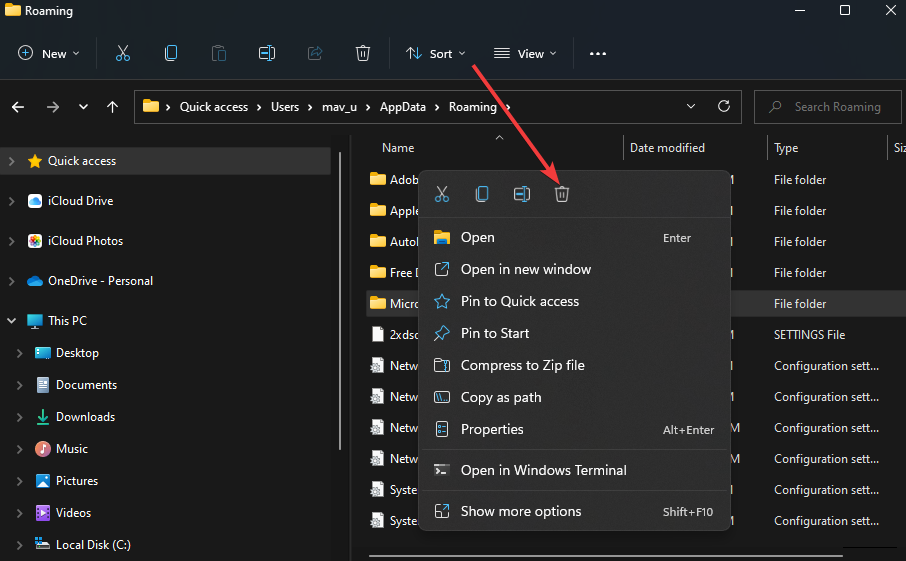The image size is (906, 561).
Task: Expand the Quick access tree node
Action: tap(12, 161)
